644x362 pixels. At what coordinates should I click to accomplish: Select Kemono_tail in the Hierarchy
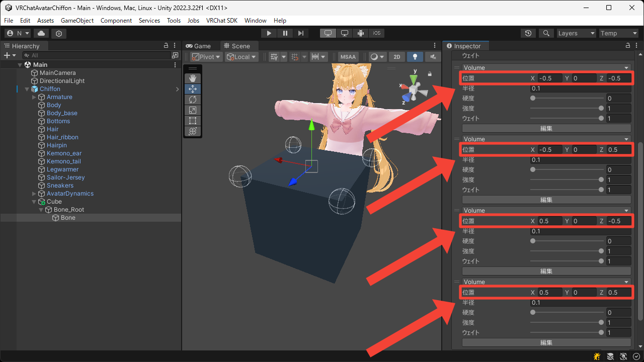pos(63,161)
